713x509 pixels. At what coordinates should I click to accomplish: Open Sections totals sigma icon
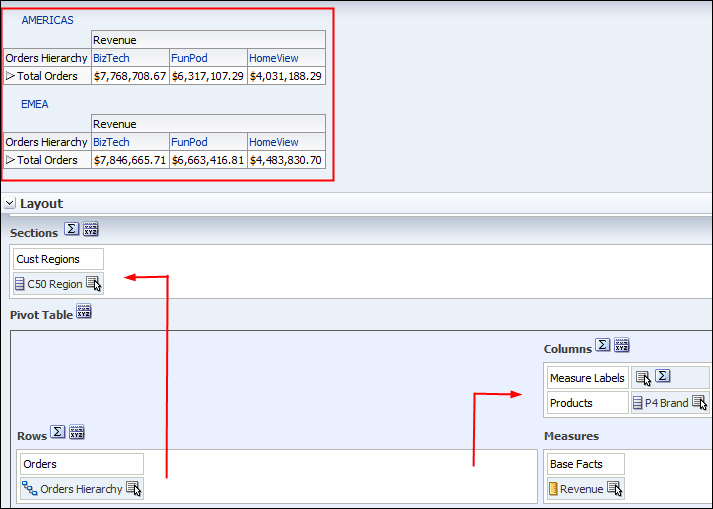pyautogui.click(x=71, y=228)
